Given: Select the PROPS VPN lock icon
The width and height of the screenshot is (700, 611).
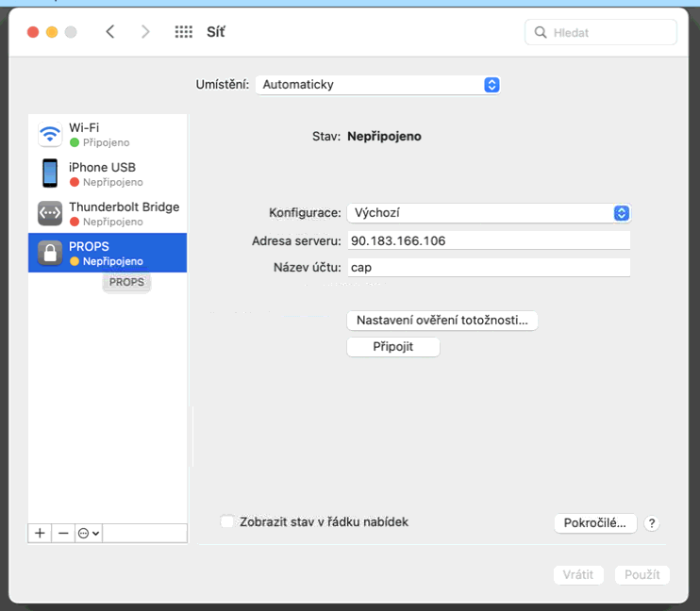Looking at the screenshot, I should 49,253.
